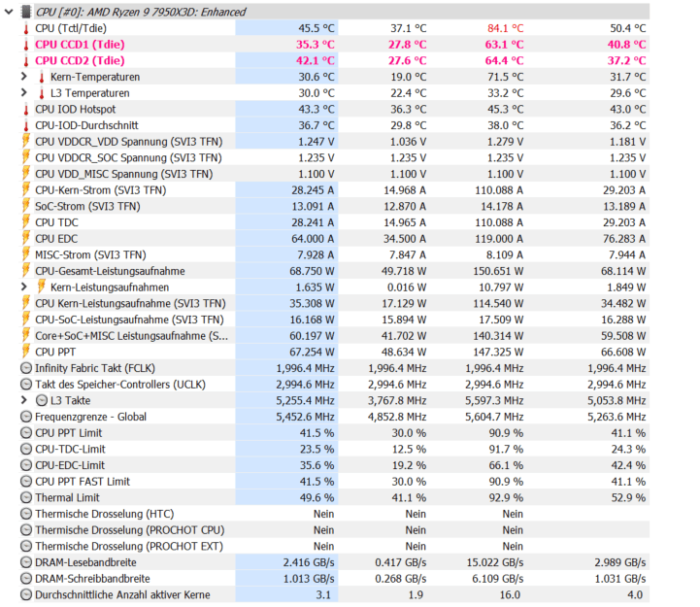This screenshot has width=700, height=607.
Task: Select the Thermische Drosselung (HTC) label
Action: click(x=105, y=514)
